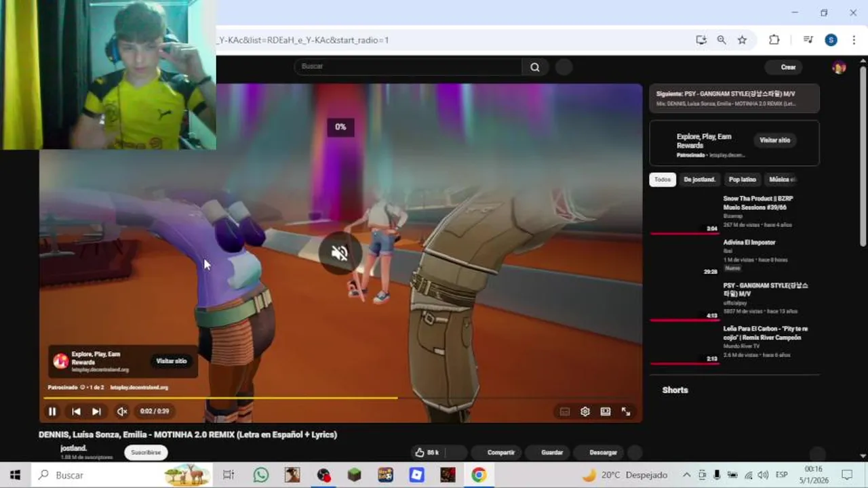Toggle subtitles in the player controls
This screenshot has height=488, width=868.
(564, 411)
